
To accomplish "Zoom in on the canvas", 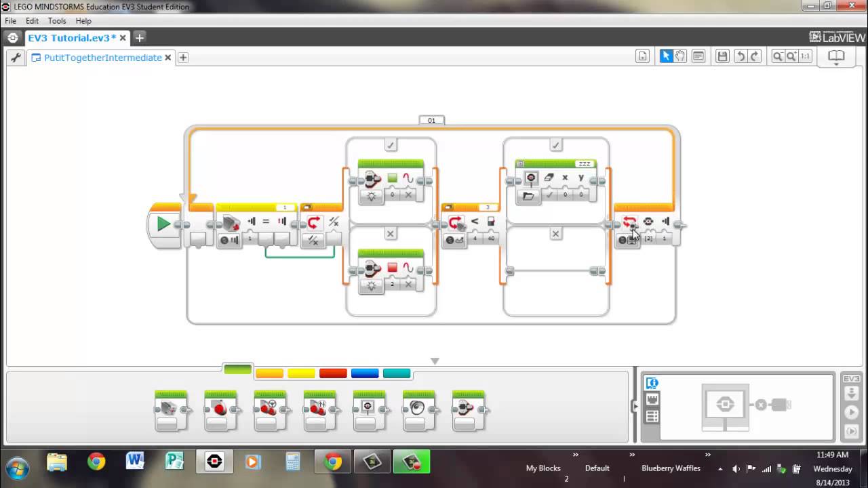I will [x=791, y=56].
